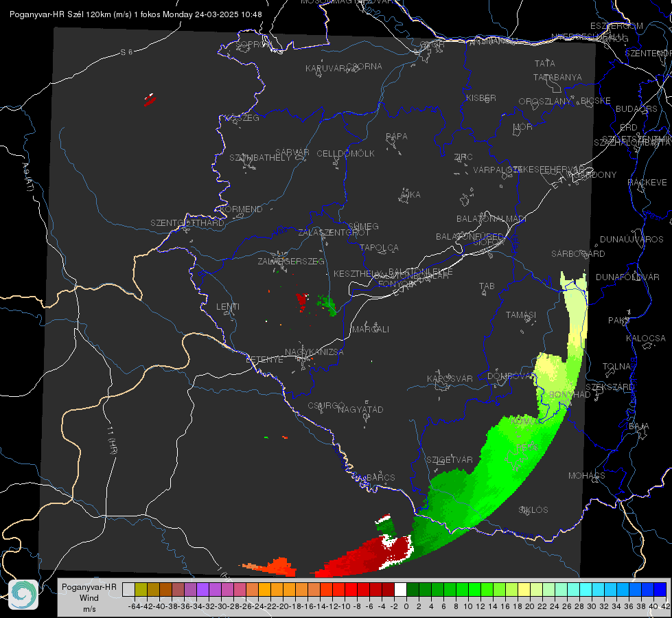672x618 pixels.
Task: Click the yellow legend swatch between 18 and 20
Action: [524, 590]
